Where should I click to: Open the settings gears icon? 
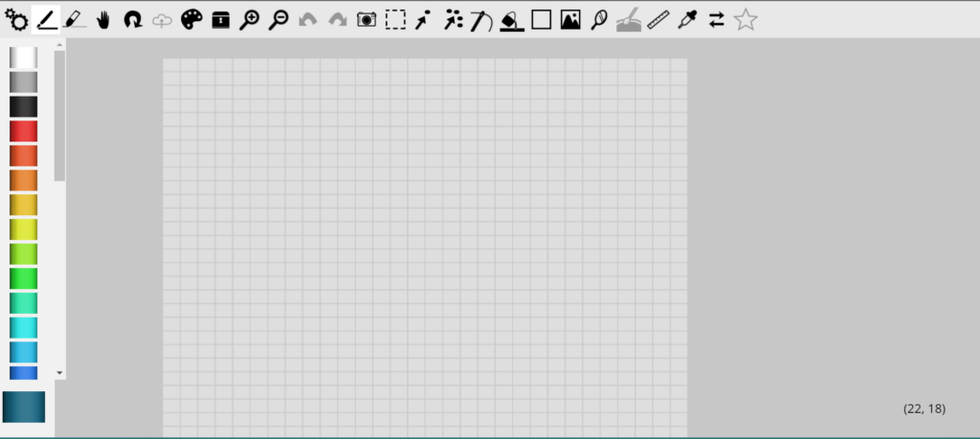click(16, 20)
